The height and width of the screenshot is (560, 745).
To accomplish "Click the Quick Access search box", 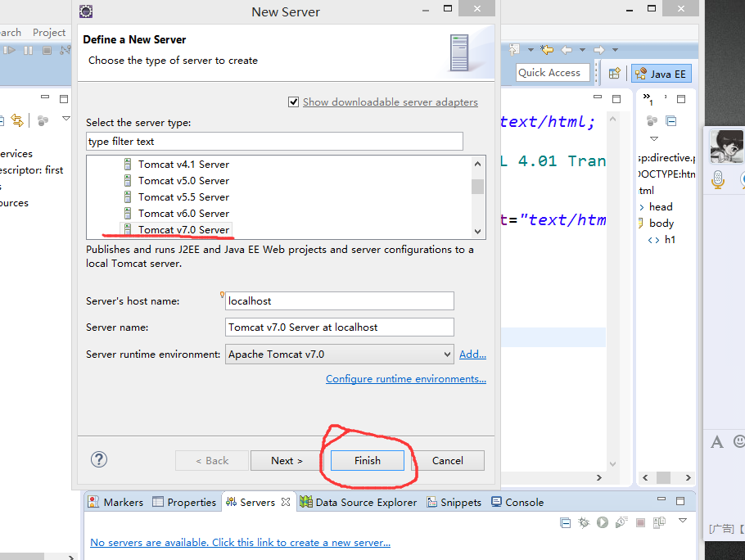I will 553,73.
